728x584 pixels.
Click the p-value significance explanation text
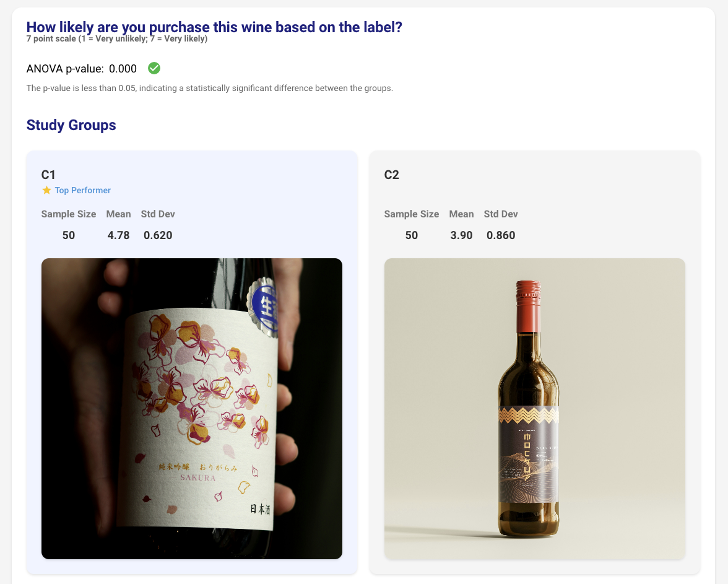[x=209, y=88]
